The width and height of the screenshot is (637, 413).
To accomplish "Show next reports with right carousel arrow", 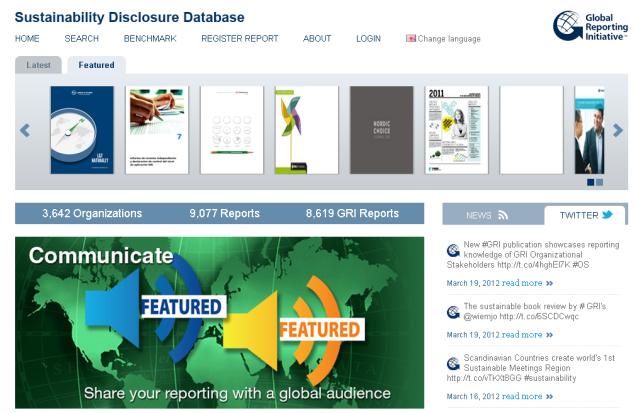I will click(x=618, y=130).
